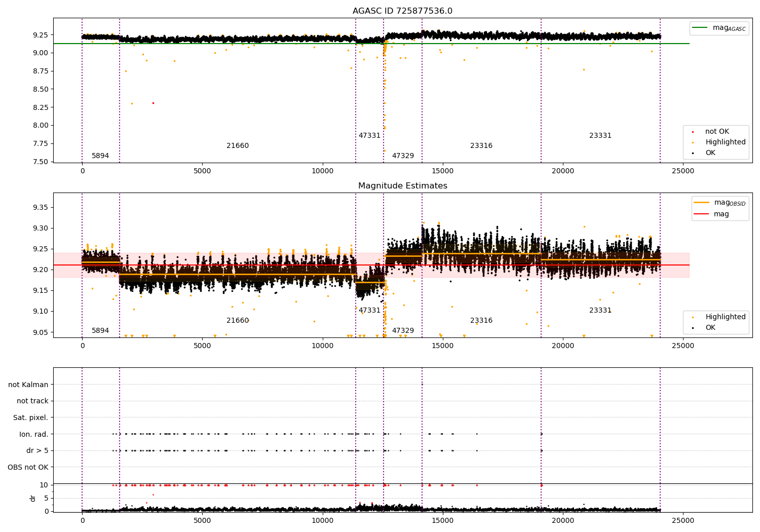
Task: Click the 9.35 y-axis tick label
Action: click(x=40, y=208)
